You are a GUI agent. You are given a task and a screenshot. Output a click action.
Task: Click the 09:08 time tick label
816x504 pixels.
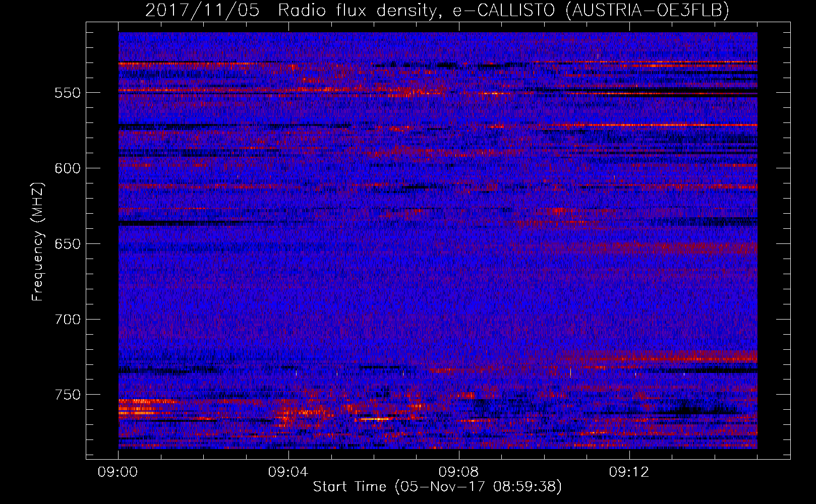[x=458, y=472]
